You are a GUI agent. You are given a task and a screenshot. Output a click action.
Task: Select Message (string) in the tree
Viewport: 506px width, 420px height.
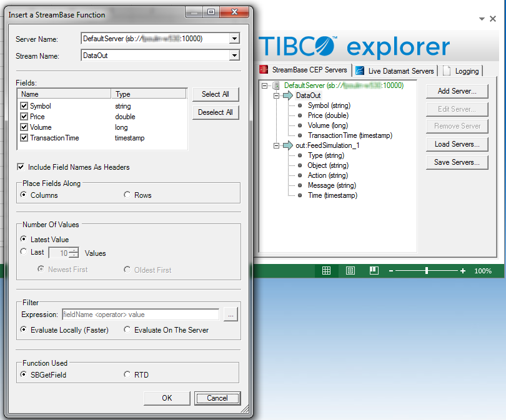[332, 185]
